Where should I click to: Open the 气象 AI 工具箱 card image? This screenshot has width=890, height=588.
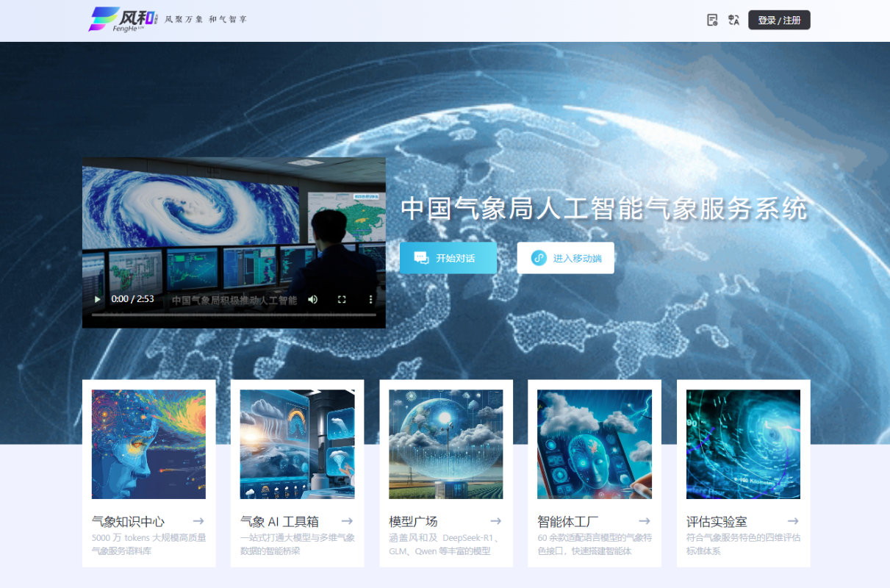297,444
